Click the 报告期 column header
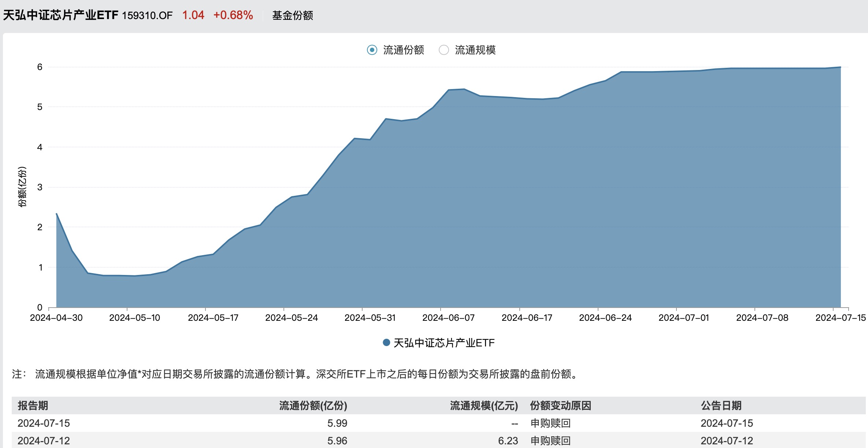Image resolution: width=868 pixels, height=448 pixels. tap(33, 405)
